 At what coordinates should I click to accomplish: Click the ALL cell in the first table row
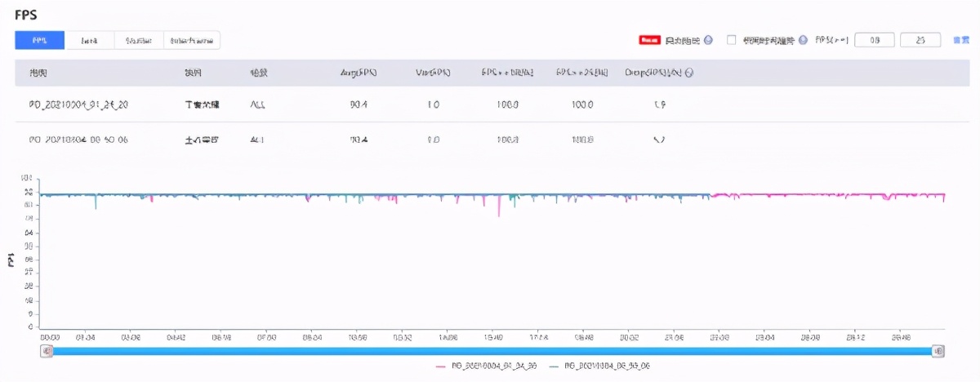coord(257,105)
